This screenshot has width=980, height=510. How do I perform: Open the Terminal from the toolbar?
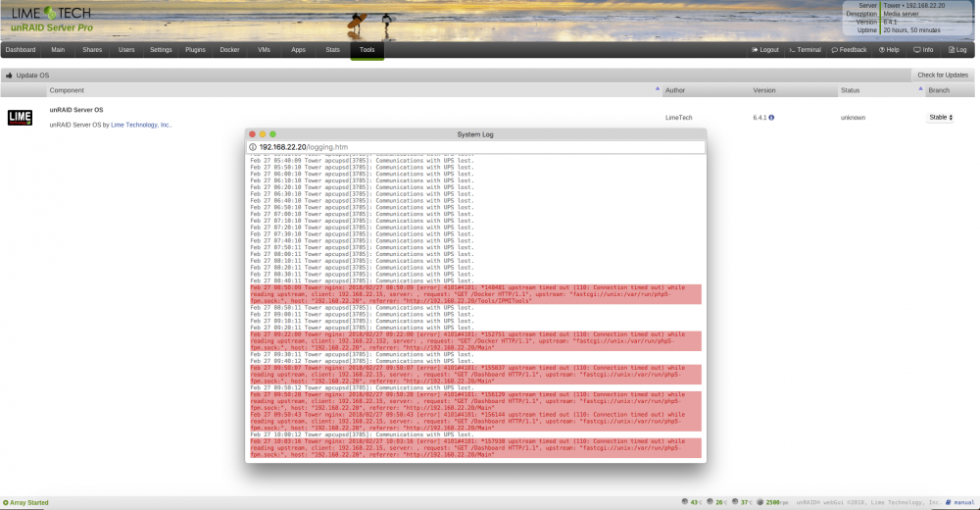pyautogui.click(x=805, y=50)
